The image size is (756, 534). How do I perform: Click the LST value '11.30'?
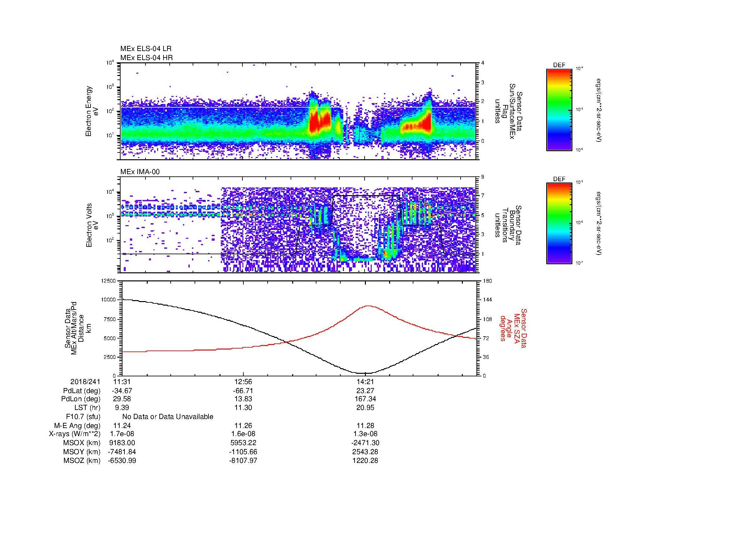[x=243, y=408]
